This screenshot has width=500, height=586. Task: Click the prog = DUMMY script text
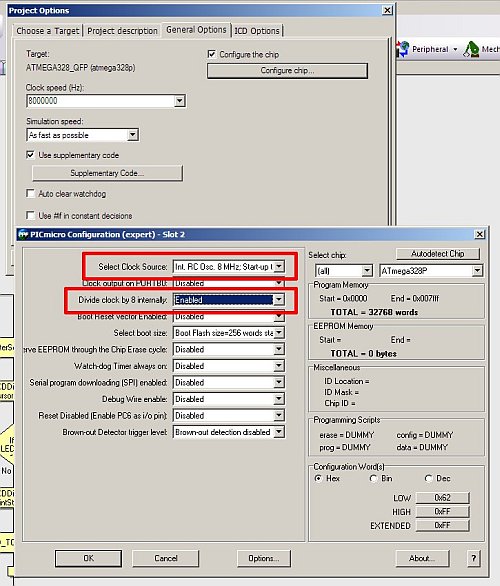click(x=345, y=447)
